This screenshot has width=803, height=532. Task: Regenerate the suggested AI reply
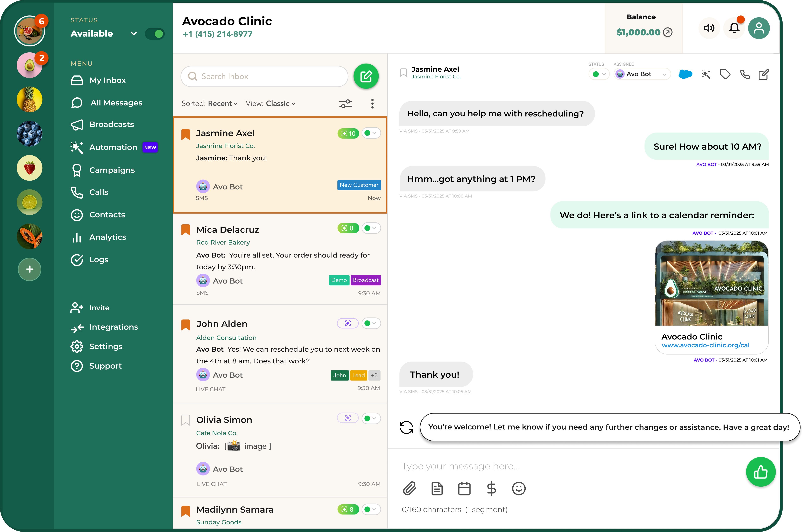click(406, 427)
